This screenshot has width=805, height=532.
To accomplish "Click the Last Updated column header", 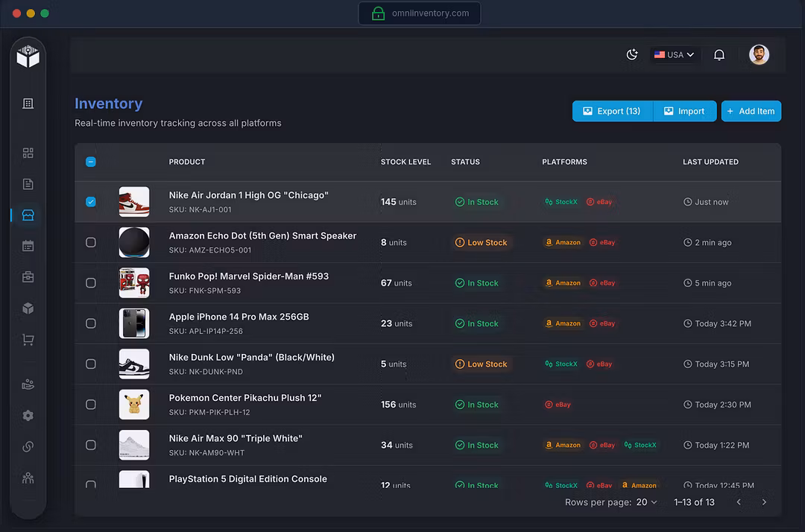I will (710, 162).
